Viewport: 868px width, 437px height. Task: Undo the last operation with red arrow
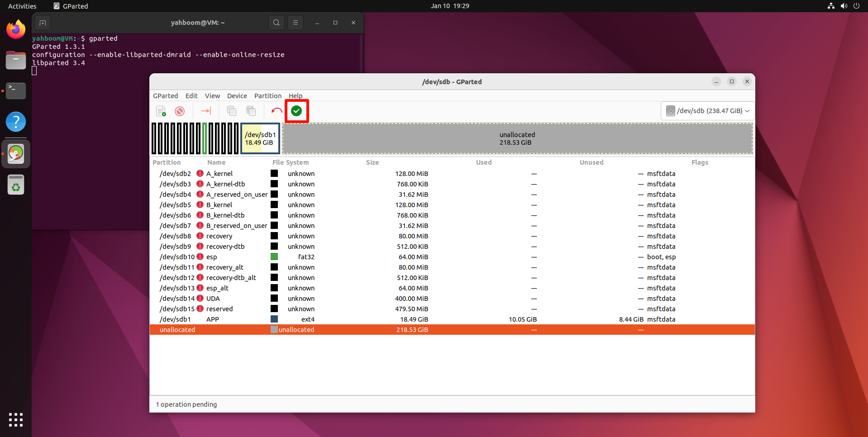276,111
